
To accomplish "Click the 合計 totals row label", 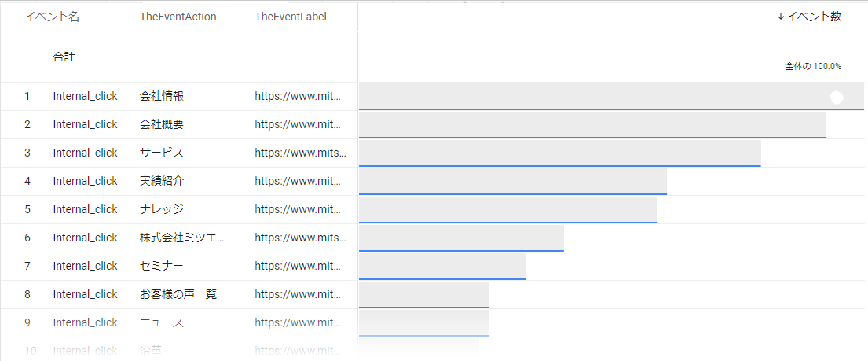I will pyautogui.click(x=64, y=57).
